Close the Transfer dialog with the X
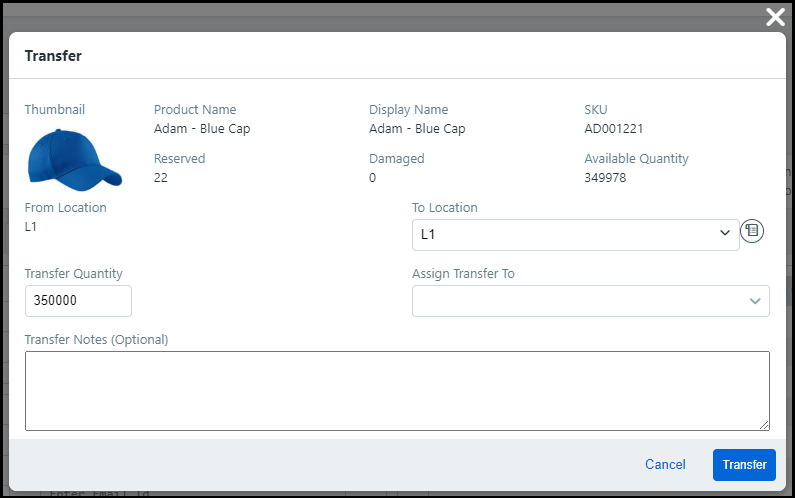The height and width of the screenshot is (498, 795). 774,16
